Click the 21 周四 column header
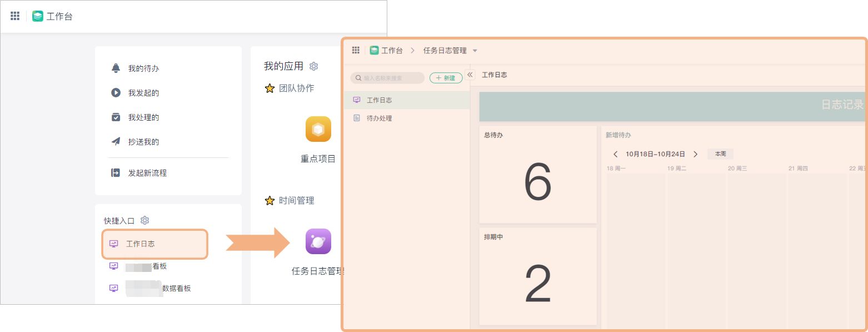The height and width of the screenshot is (332, 868). click(798, 168)
